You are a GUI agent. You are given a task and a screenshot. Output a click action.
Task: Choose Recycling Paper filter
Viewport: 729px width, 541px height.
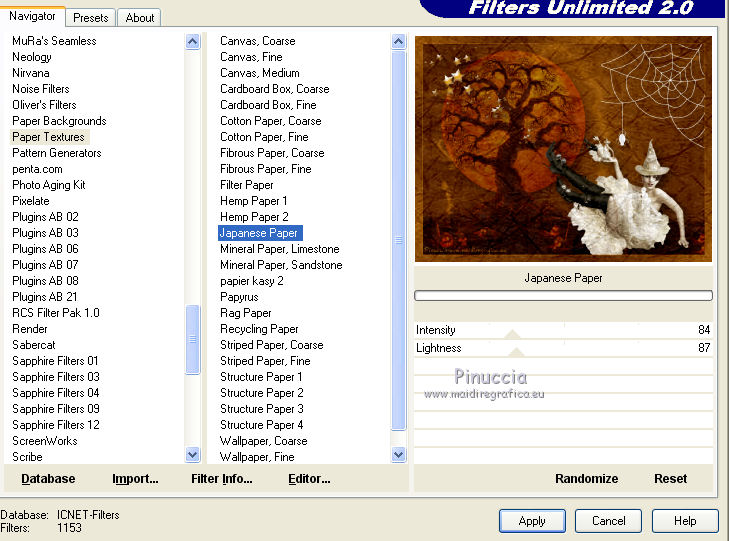259,329
